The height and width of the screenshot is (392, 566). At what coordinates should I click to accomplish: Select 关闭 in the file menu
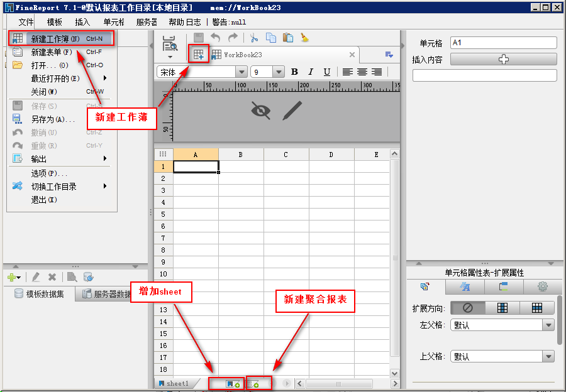click(x=59, y=92)
